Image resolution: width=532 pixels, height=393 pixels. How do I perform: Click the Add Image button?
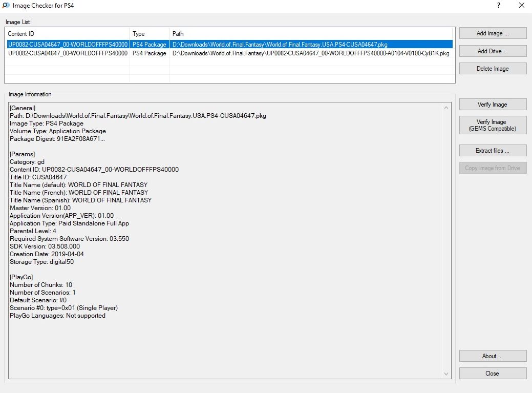point(493,33)
